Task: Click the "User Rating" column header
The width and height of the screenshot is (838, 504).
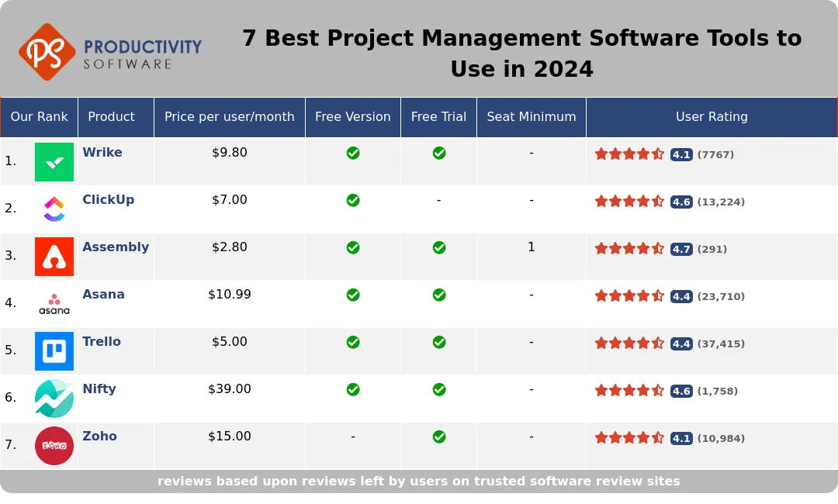Action: [x=712, y=117]
